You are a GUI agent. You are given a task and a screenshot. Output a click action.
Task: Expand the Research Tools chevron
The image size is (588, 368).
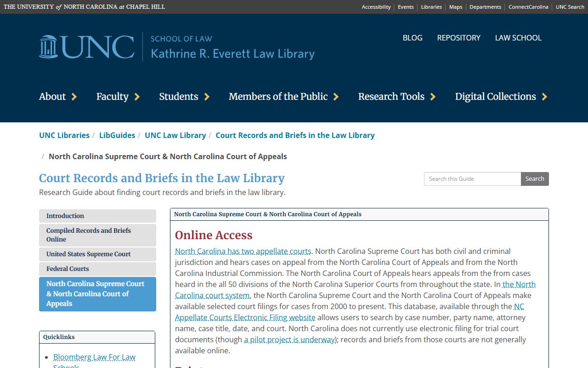tap(433, 97)
